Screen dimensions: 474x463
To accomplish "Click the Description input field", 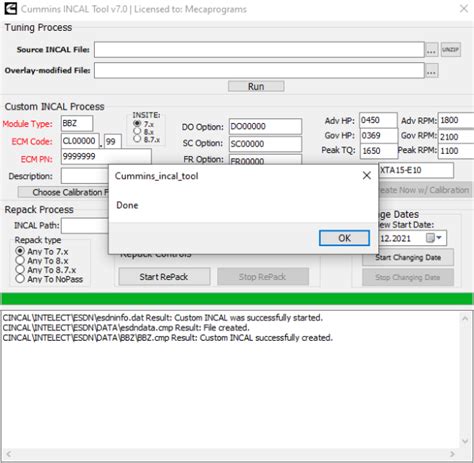I will (x=85, y=176).
